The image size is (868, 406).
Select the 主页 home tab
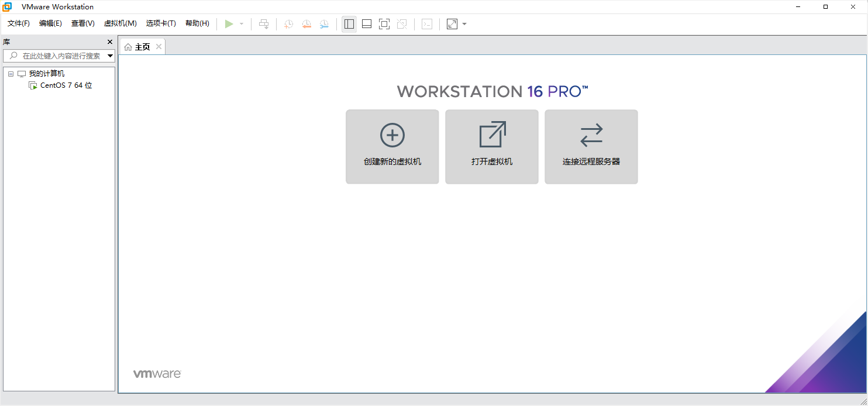coord(142,47)
